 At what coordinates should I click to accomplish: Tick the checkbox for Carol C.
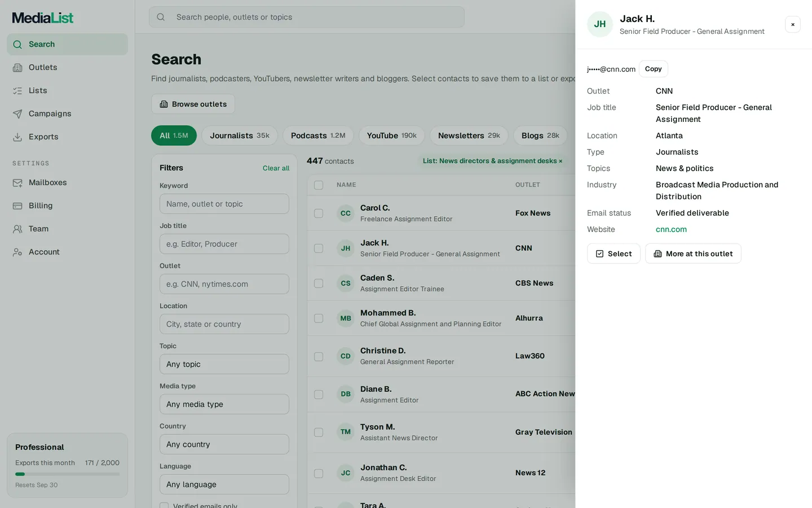(x=319, y=213)
